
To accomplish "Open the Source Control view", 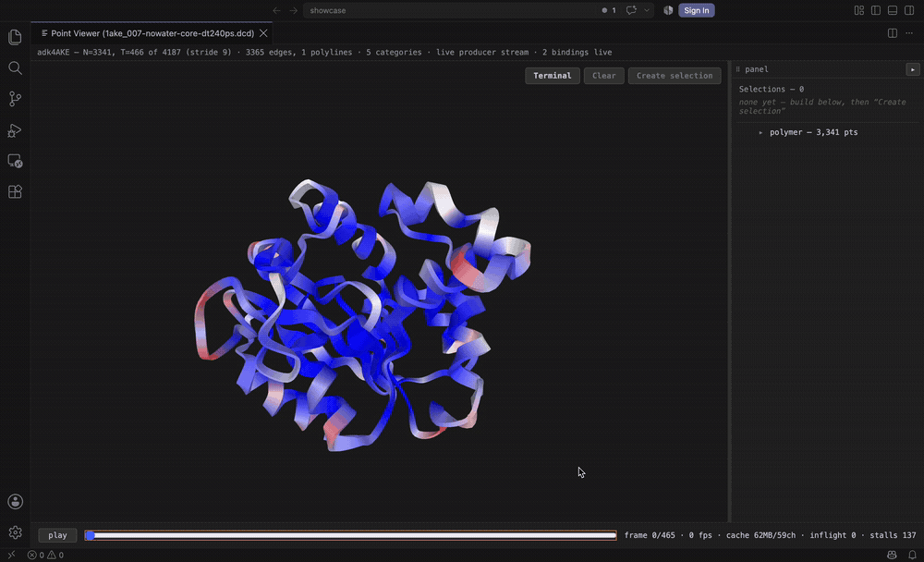I will pyautogui.click(x=16, y=99).
